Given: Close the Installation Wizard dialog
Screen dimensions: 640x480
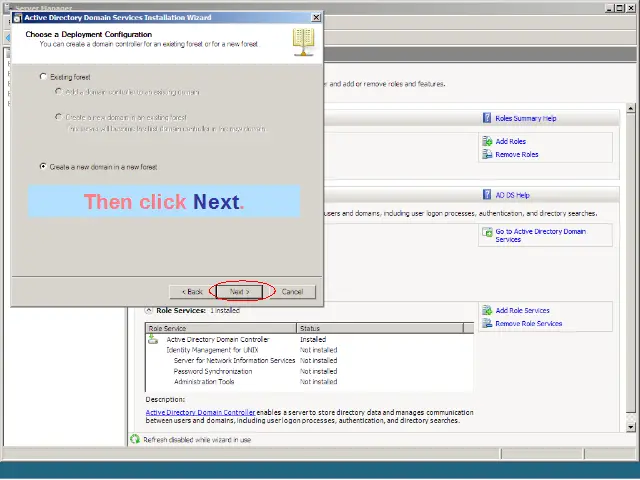Looking at the screenshot, I should pyautogui.click(x=316, y=18).
